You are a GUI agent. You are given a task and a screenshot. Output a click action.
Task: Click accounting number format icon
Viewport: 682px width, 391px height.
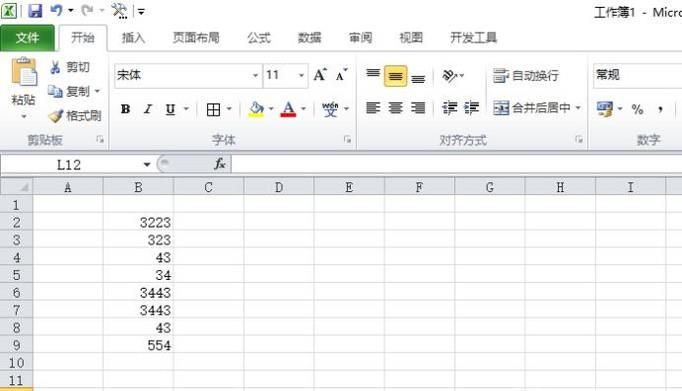[x=605, y=109]
